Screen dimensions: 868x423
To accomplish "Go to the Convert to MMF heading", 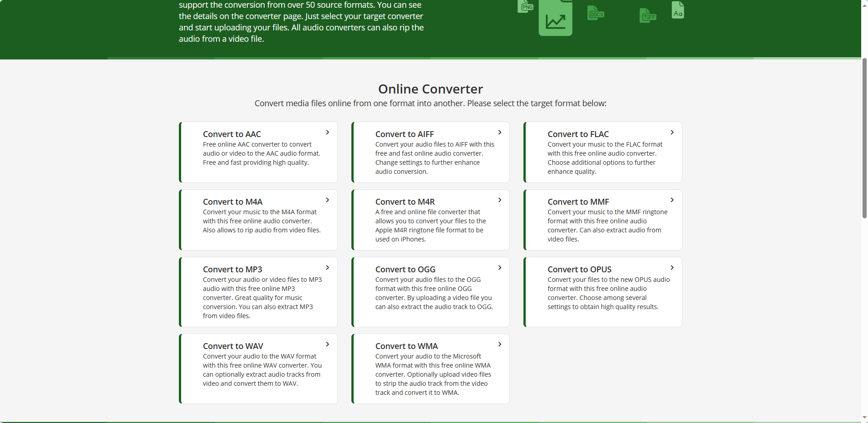I will [578, 202].
